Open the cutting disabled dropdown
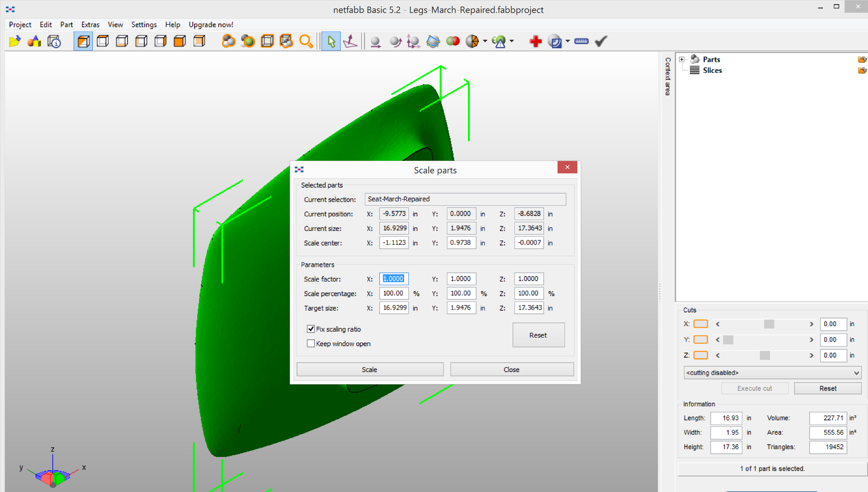868x492 pixels. point(772,373)
